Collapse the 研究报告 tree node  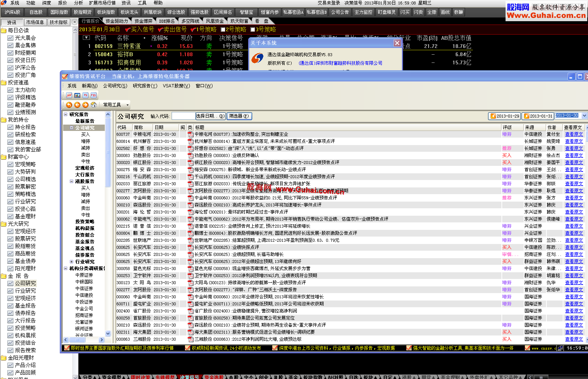click(x=66, y=115)
